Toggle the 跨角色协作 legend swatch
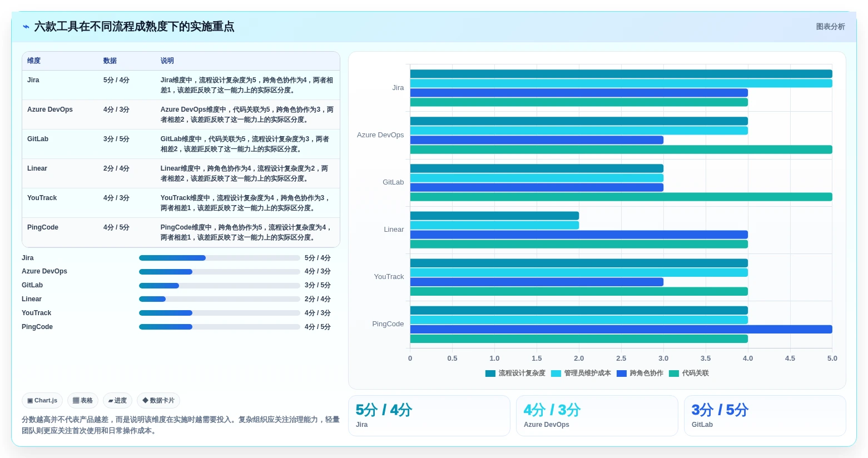The height and width of the screenshot is (458, 868). tap(621, 374)
